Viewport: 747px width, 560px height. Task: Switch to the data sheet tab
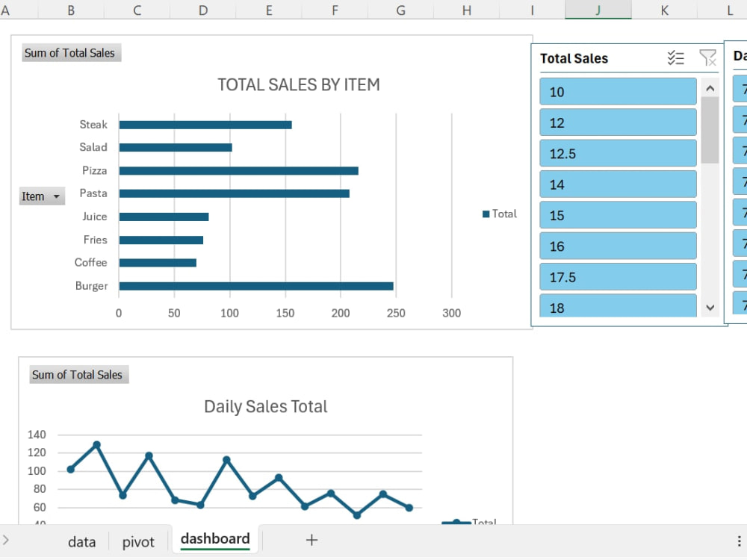click(81, 542)
